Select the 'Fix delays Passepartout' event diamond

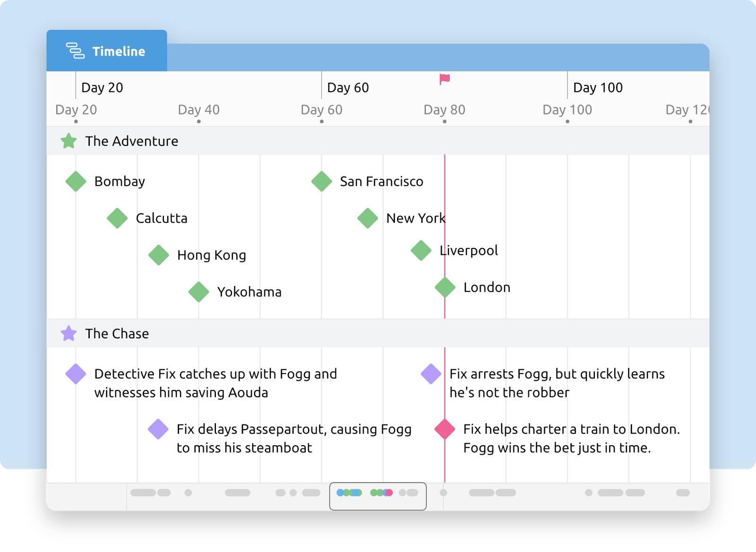tap(158, 429)
